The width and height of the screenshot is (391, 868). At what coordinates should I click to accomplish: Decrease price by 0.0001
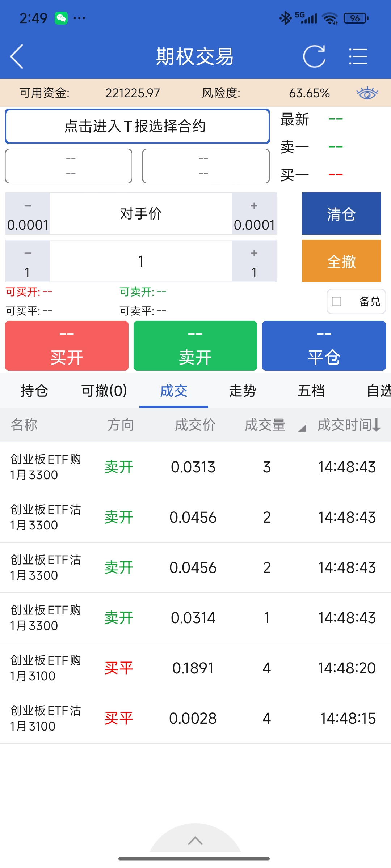pyautogui.click(x=28, y=214)
